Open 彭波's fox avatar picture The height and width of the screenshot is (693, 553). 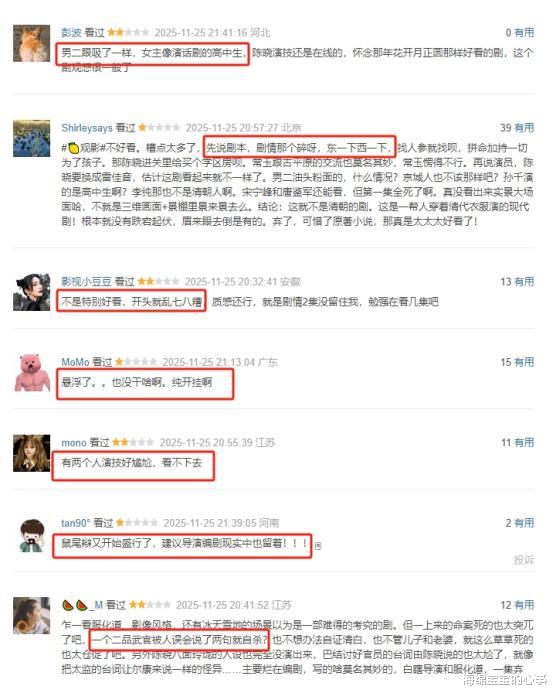pos(31,43)
